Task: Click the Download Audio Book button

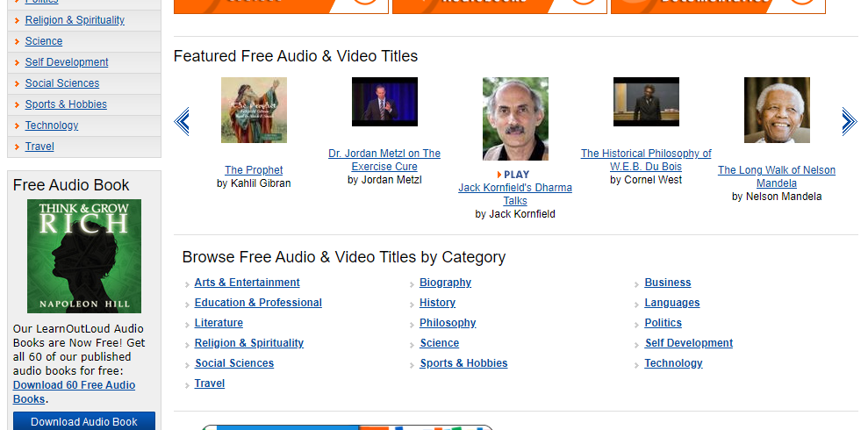Action: (84, 422)
